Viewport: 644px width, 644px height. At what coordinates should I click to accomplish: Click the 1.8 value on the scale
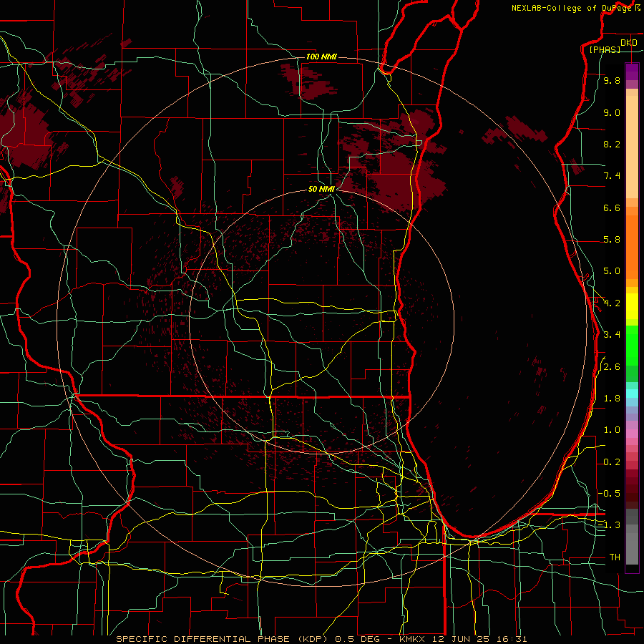click(612, 399)
